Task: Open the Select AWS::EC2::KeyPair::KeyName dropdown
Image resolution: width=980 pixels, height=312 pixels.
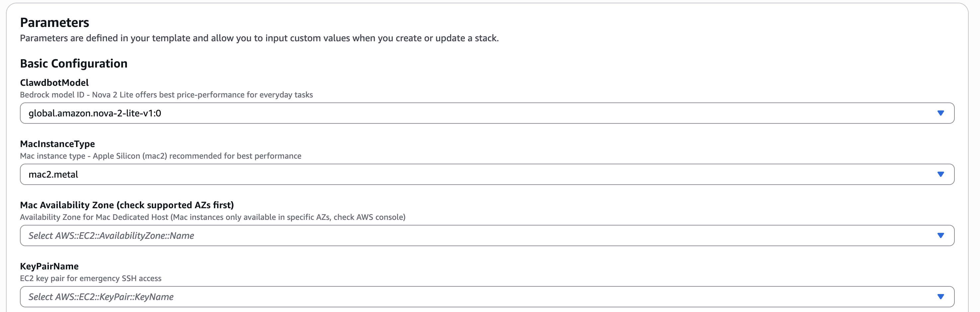Action: pyautogui.click(x=456, y=297)
